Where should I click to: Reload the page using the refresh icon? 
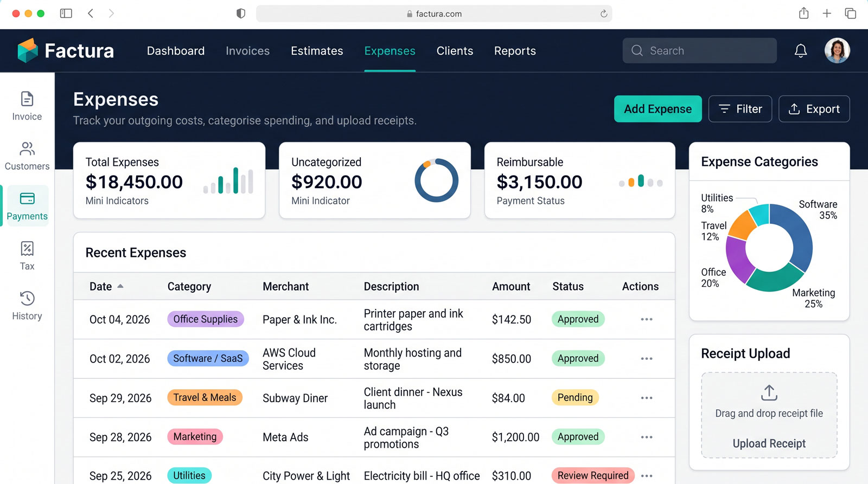click(x=604, y=14)
